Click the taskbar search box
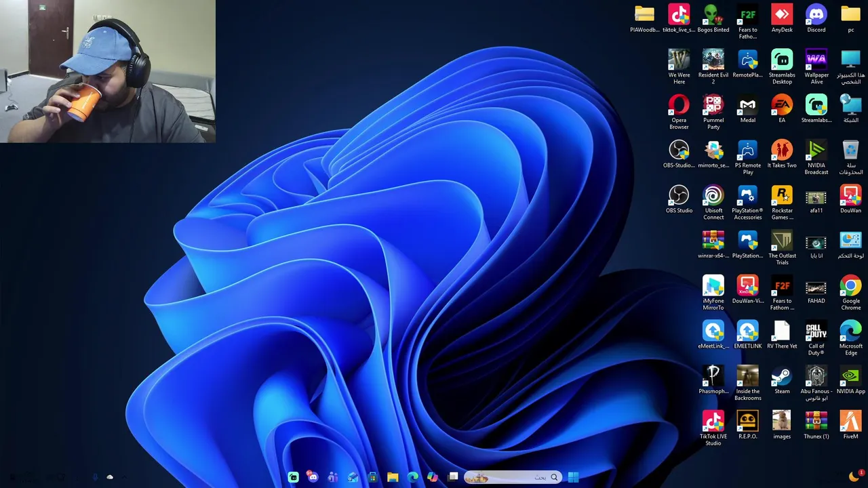Image resolution: width=868 pixels, height=488 pixels. 513,477
